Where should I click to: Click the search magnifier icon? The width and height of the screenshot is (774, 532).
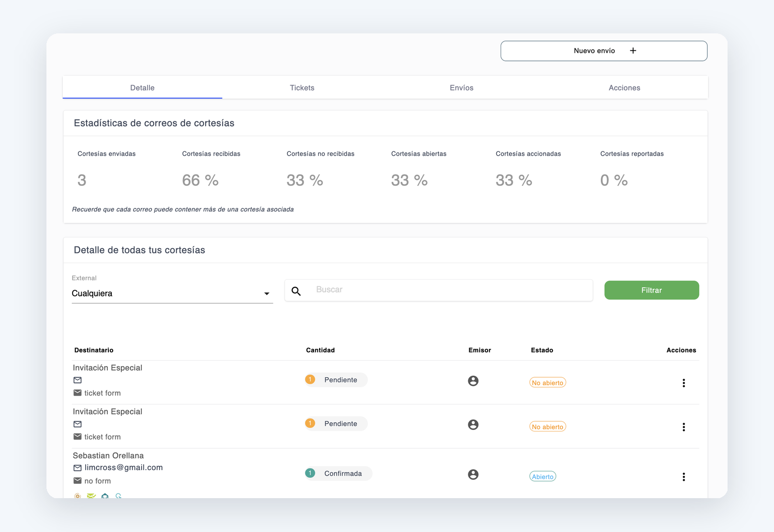coord(296,291)
